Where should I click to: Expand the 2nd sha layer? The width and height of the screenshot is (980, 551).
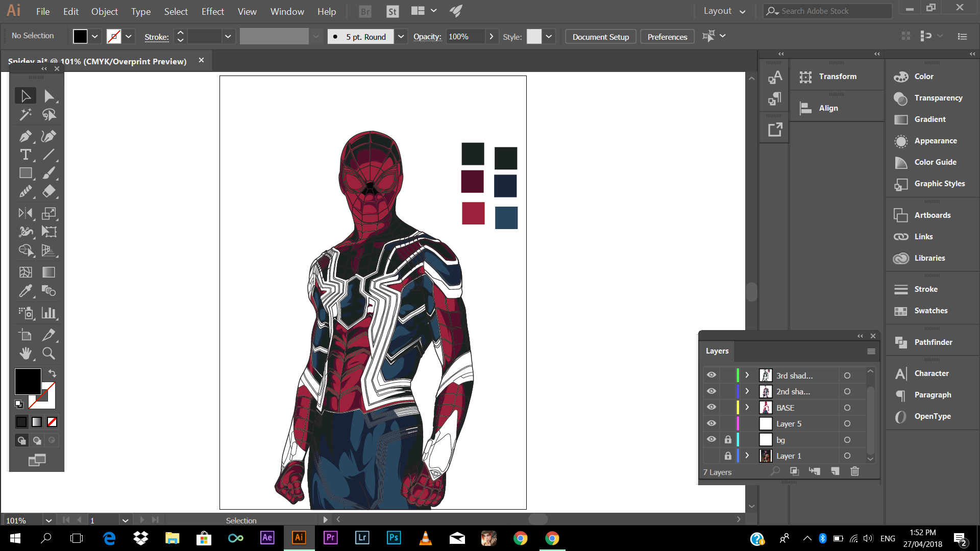[747, 391]
